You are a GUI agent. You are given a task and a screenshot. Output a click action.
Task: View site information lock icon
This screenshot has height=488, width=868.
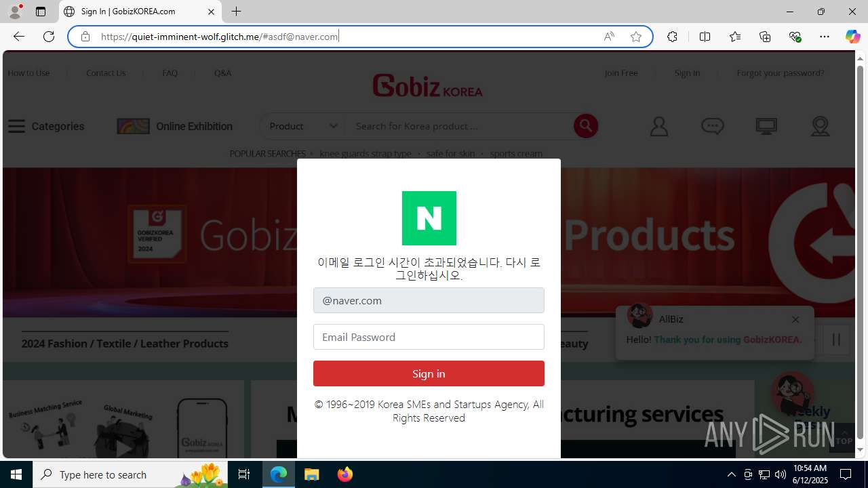click(x=85, y=37)
